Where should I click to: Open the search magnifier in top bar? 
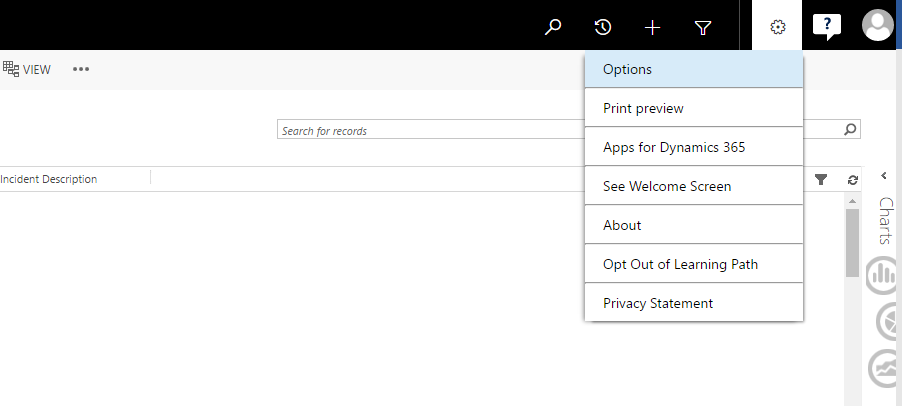[x=553, y=27]
